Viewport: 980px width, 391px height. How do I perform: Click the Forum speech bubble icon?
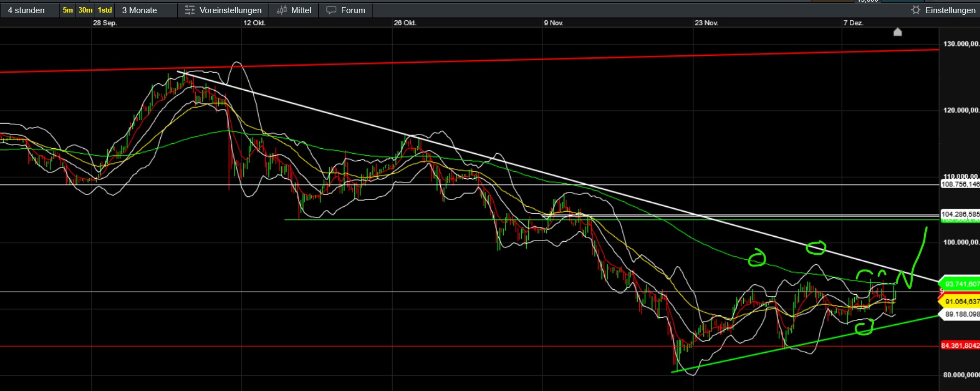point(331,10)
